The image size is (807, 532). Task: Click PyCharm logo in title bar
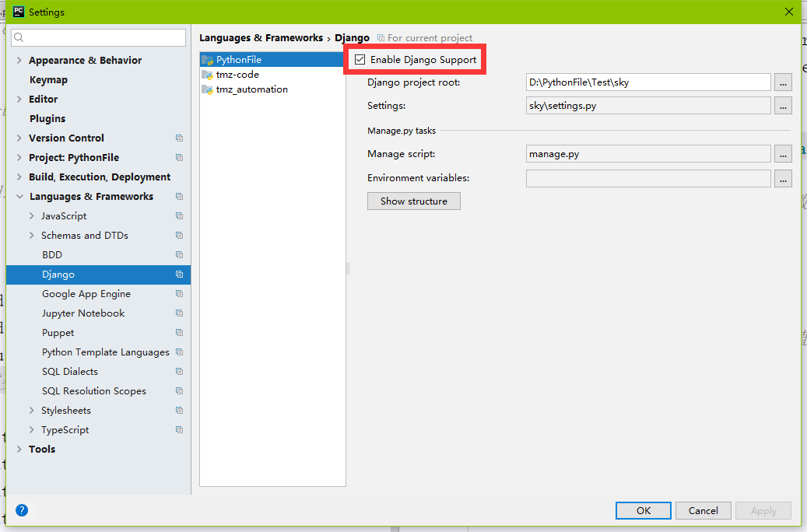pyautogui.click(x=19, y=12)
